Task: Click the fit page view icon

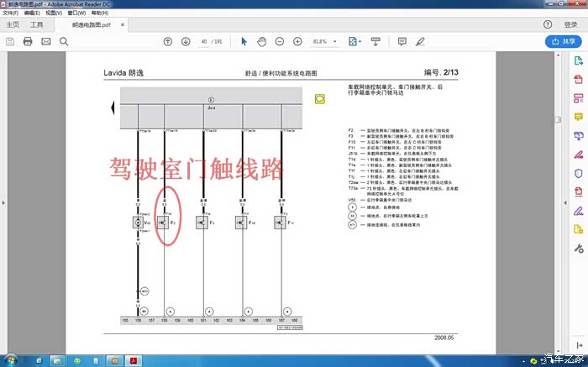Action: click(353, 42)
